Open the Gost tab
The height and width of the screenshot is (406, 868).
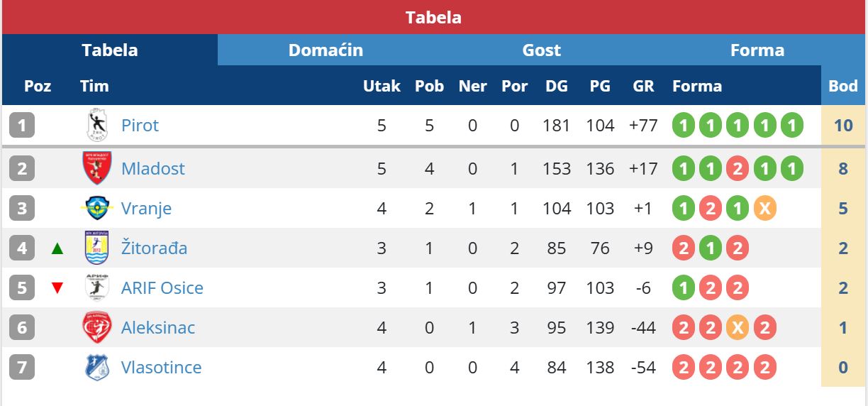541,50
